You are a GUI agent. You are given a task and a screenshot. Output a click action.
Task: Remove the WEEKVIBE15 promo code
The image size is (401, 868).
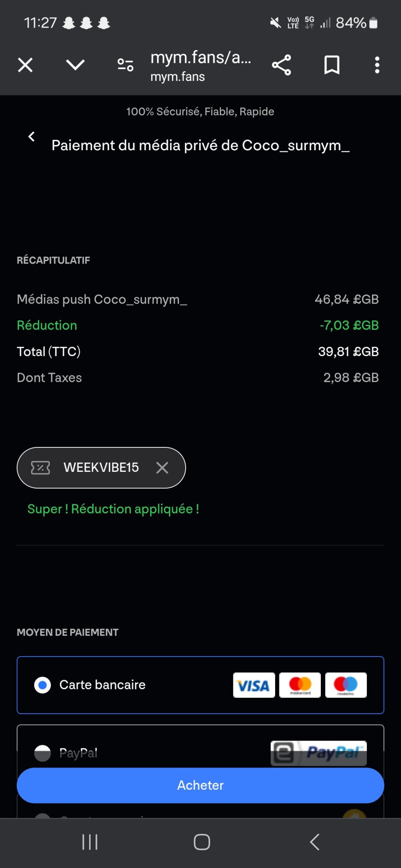(162, 467)
